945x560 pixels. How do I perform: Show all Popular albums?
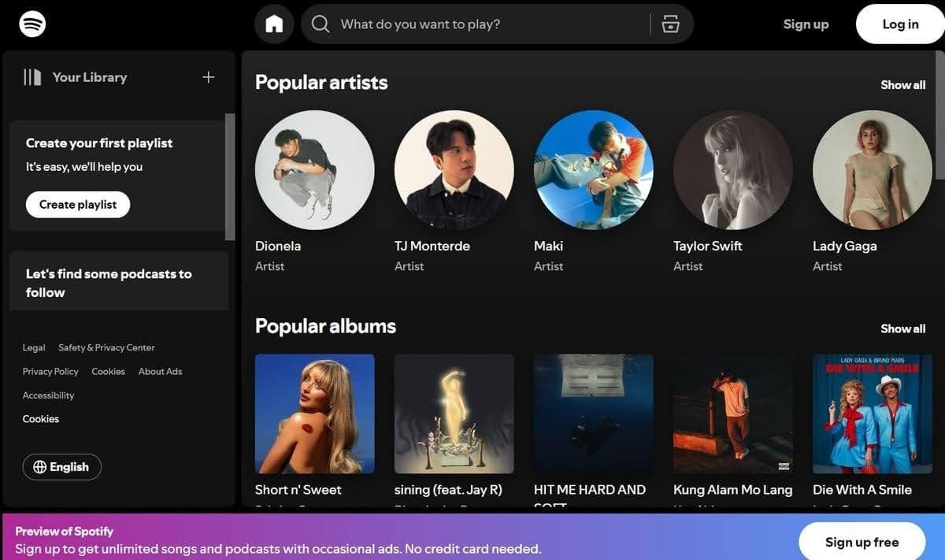[x=902, y=328]
